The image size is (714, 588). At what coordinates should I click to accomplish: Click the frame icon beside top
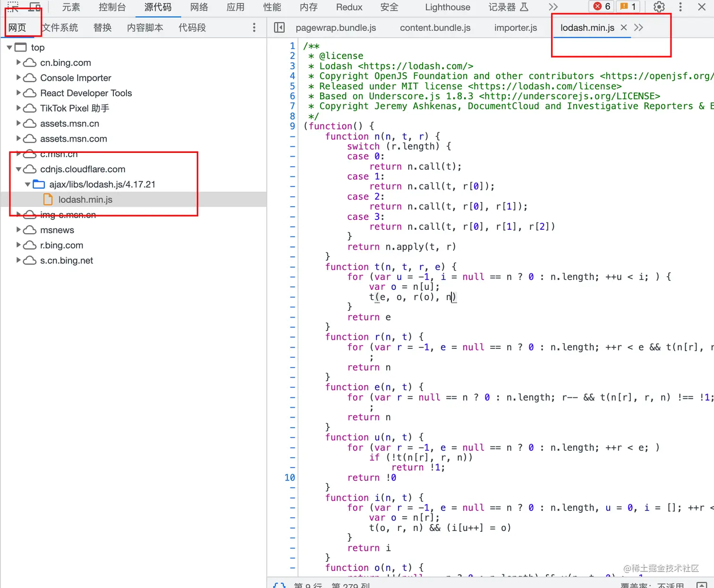pos(21,47)
